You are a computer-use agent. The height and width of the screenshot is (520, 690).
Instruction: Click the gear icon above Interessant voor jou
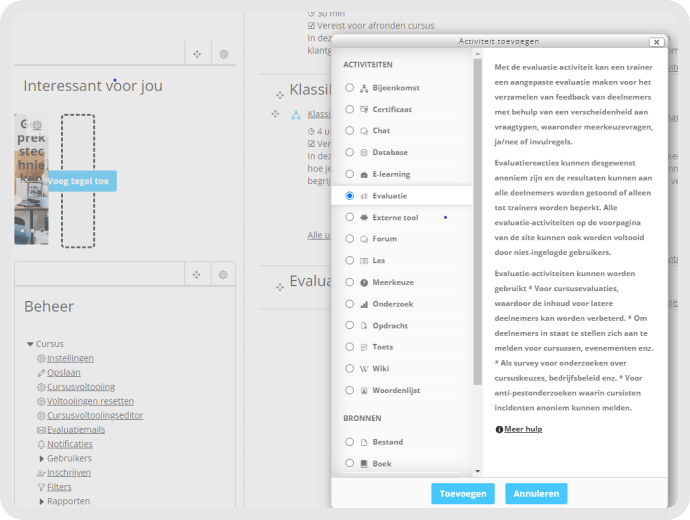click(224, 54)
